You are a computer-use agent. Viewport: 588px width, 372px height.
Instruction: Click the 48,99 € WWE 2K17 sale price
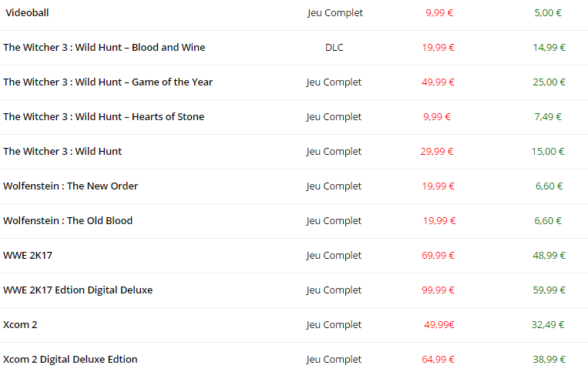pyautogui.click(x=549, y=255)
